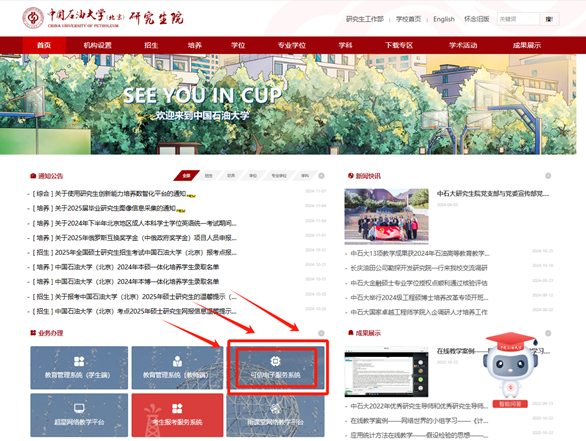The width and height of the screenshot is (586, 441).
Task: Click the 关键词 search input field
Action: point(518,19)
